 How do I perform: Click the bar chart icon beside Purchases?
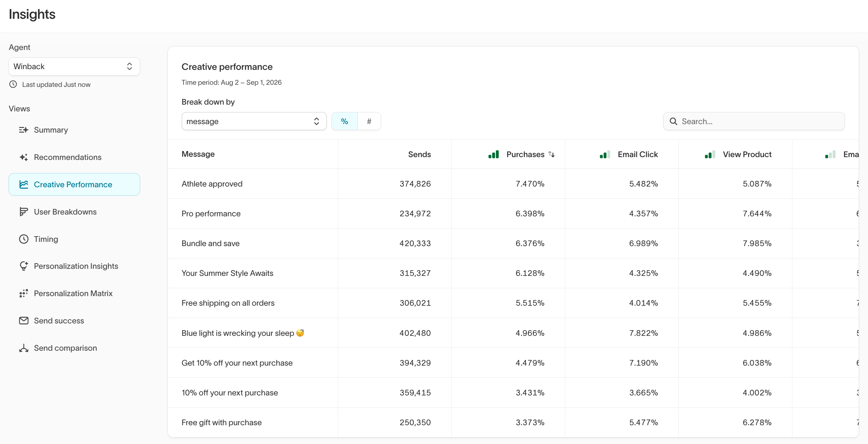[x=494, y=154]
